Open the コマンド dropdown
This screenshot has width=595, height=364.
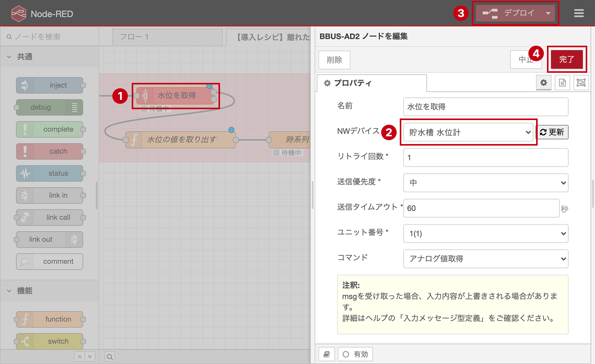click(x=486, y=259)
